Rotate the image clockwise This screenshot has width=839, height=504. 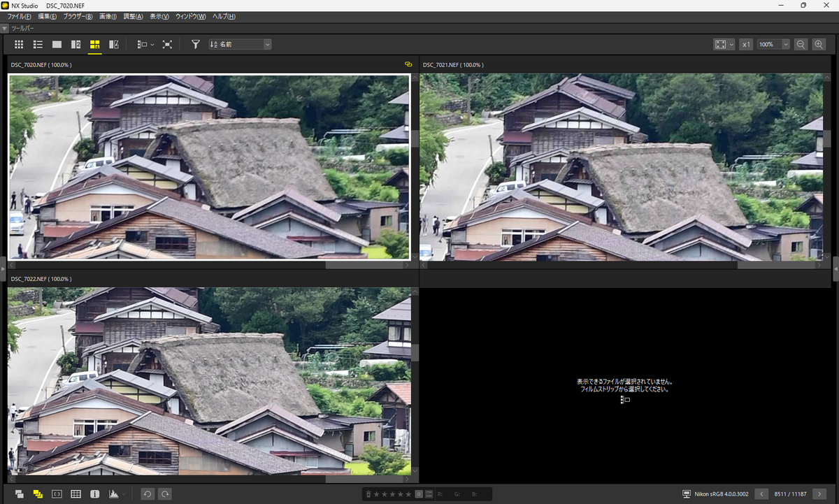tap(165, 494)
